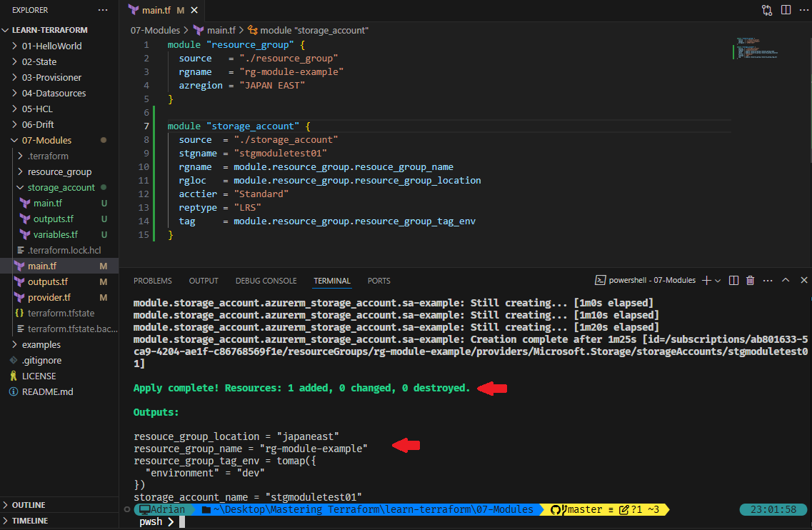Open the compare changes icon in editor toolbar
The height and width of the screenshot is (530, 812).
tap(767, 10)
